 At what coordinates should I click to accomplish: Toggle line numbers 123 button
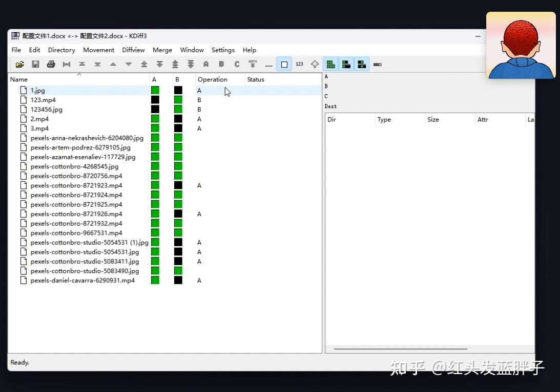pos(299,64)
